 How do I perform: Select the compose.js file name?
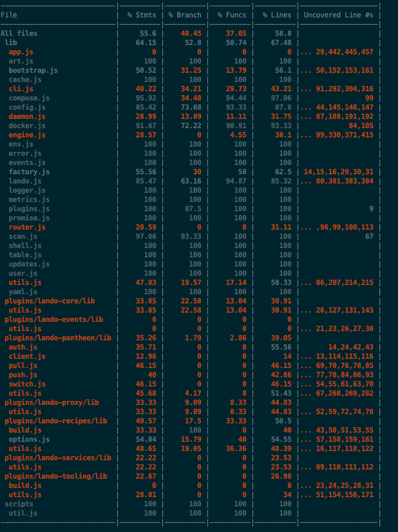pyautogui.click(x=29, y=98)
